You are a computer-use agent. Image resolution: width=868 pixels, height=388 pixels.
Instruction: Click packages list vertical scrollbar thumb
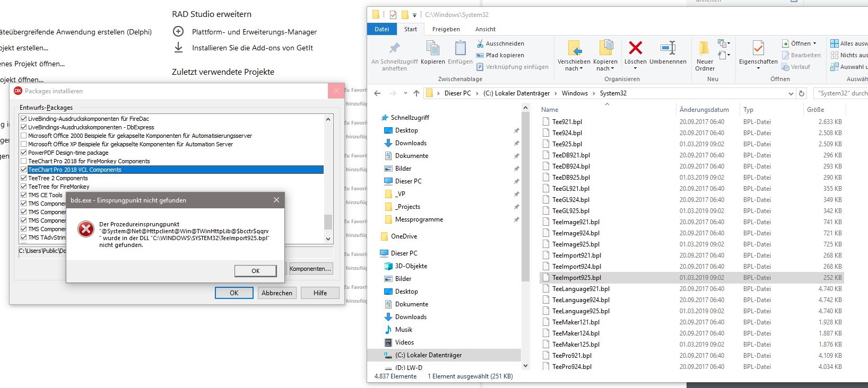tap(328, 222)
